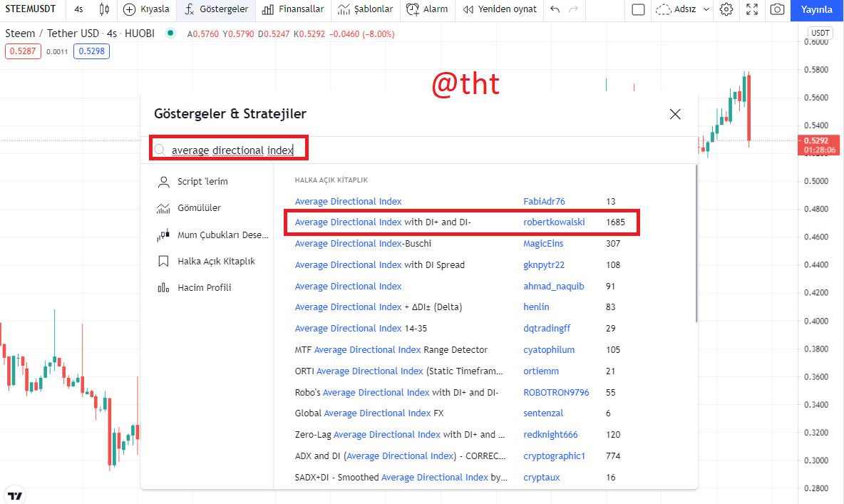Click the blue Yayınla publish button
The width and height of the screenshot is (844, 504).
coord(816,10)
